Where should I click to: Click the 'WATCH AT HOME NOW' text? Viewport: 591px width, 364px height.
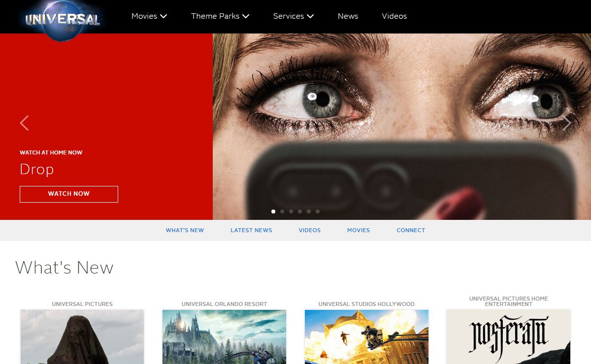click(51, 152)
